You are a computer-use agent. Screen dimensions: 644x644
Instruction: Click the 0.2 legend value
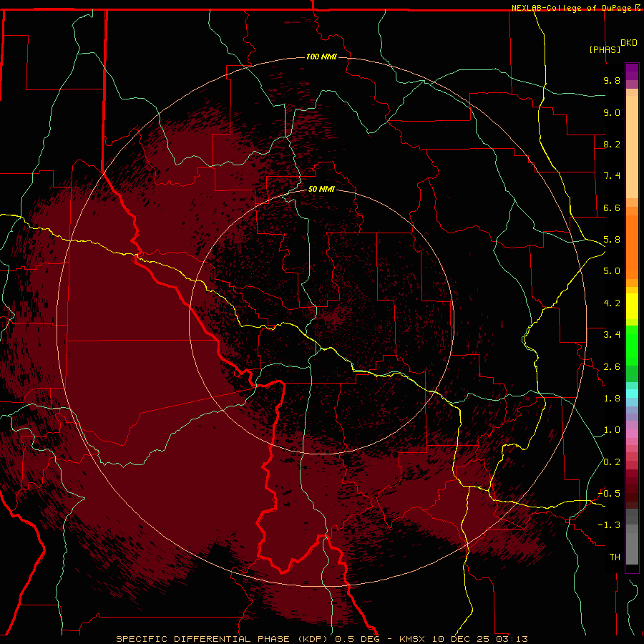click(612, 462)
